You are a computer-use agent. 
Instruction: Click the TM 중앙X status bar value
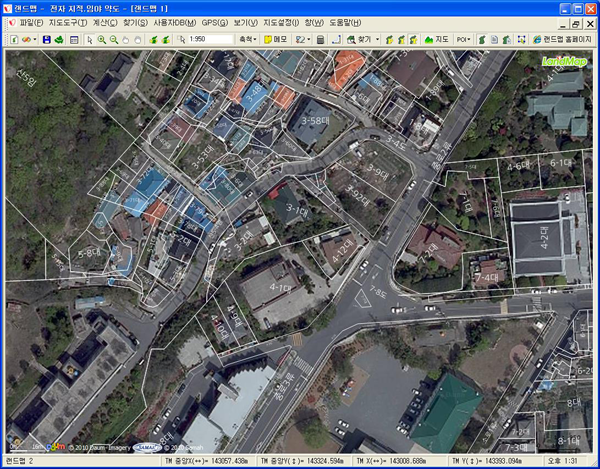pyautogui.click(x=207, y=461)
